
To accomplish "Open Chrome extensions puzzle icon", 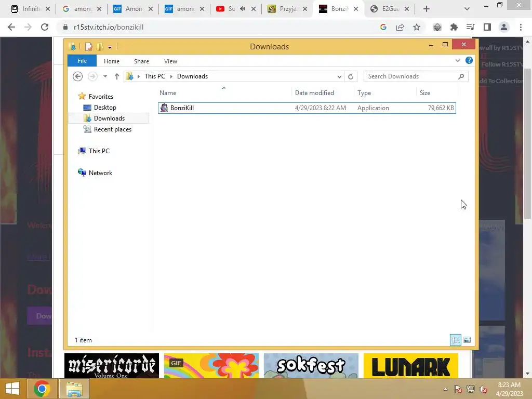I will pyautogui.click(x=454, y=27).
